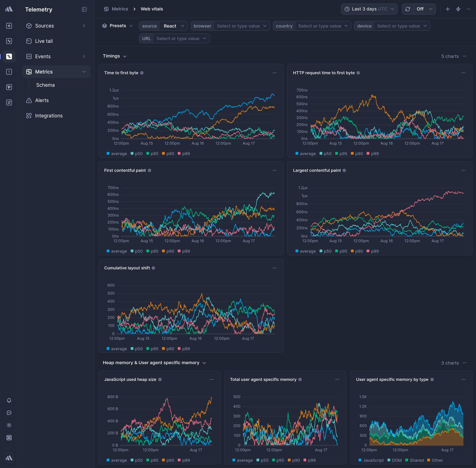Select Alerts in sidebar
Image resolution: width=476 pixels, height=468 pixels.
pyautogui.click(x=56, y=100)
